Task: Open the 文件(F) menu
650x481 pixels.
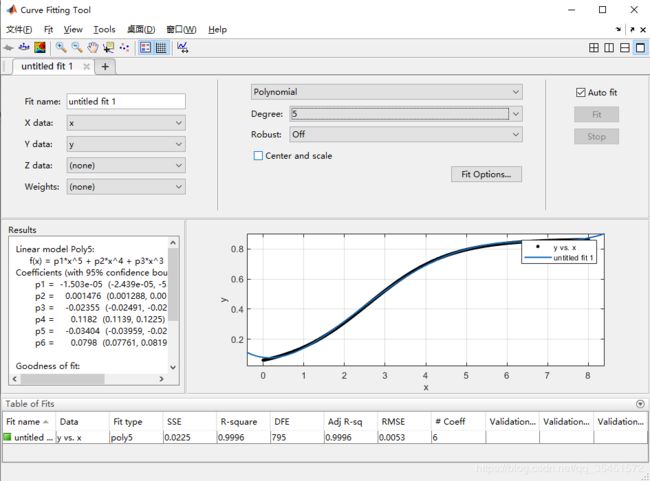Action: coord(19,29)
